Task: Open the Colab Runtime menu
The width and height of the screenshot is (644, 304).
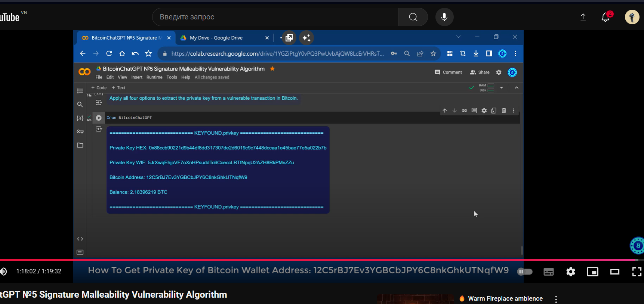Action: 154,77
